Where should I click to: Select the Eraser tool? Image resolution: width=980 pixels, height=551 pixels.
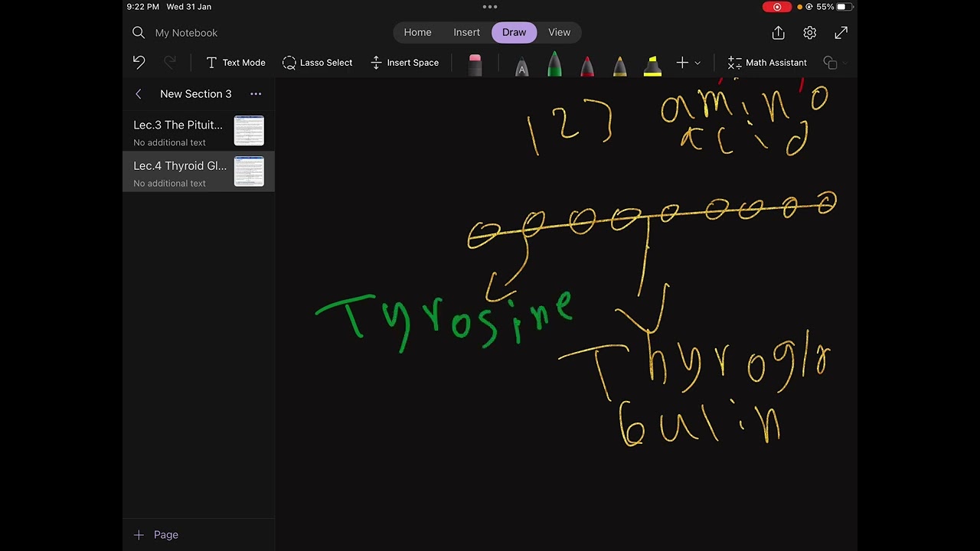point(475,64)
